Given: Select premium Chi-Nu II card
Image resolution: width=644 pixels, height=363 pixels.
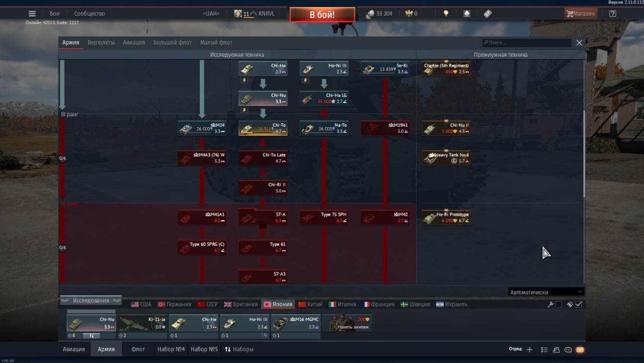Looking at the screenshot, I should (x=446, y=128).
